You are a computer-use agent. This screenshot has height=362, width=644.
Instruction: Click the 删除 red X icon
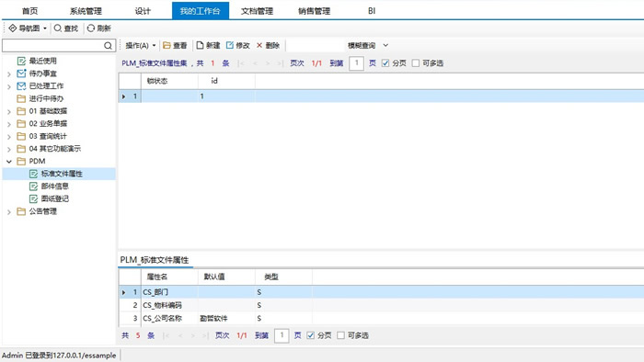[259, 45]
